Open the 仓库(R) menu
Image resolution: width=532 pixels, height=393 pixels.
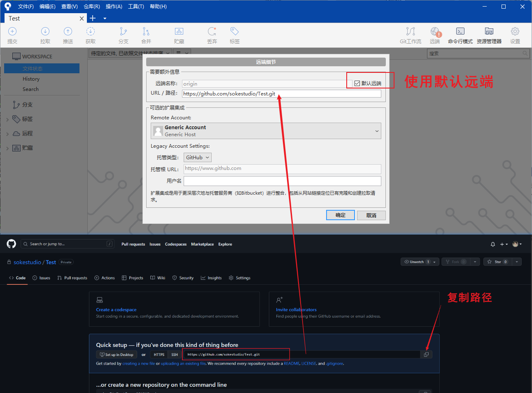91,6
